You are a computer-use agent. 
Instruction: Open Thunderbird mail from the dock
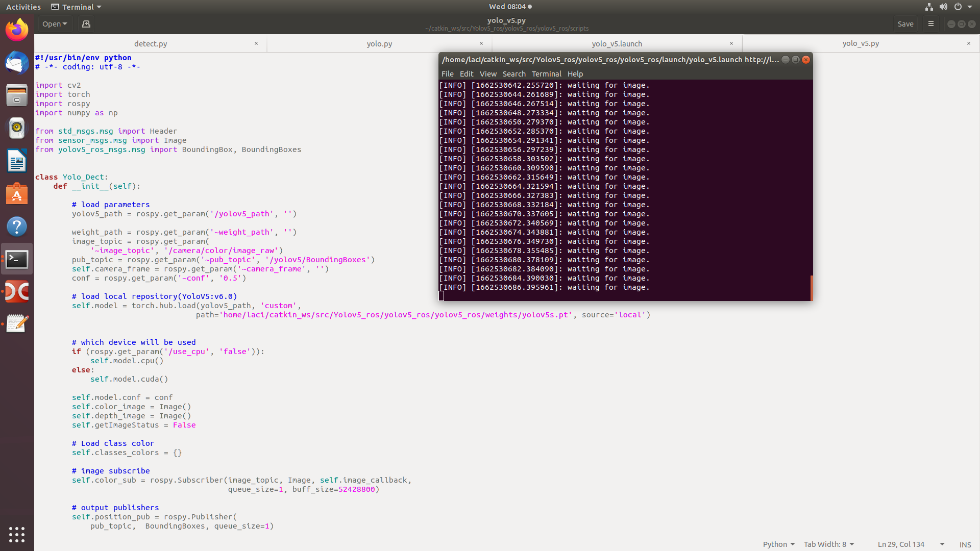click(x=17, y=63)
